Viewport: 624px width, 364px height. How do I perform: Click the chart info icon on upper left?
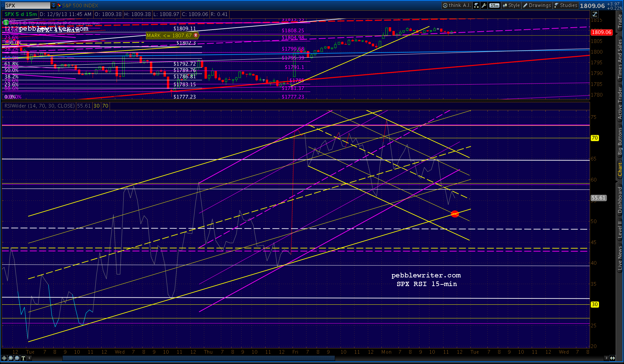click(x=6, y=23)
